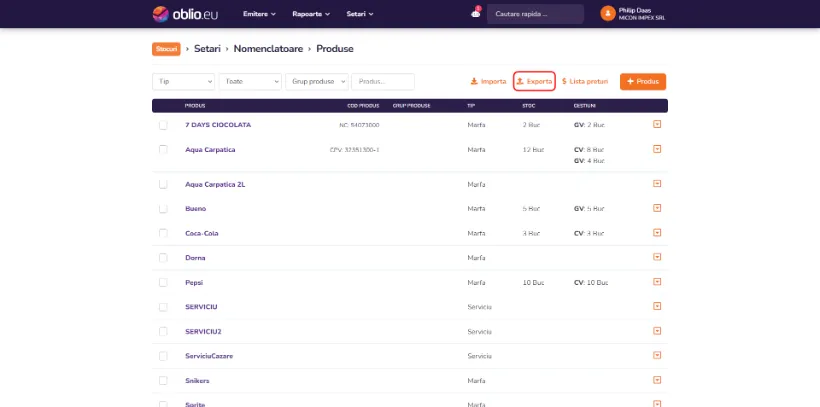
Task: Open Lista preturi
Action: (x=585, y=82)
